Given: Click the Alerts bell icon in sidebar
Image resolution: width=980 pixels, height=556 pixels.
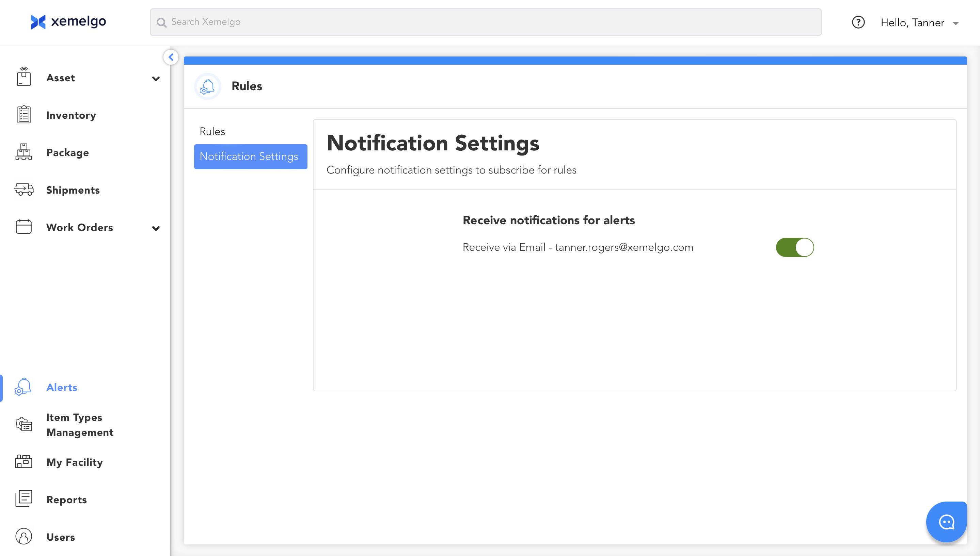Looking at the screenshot, I should (x=23, y=387).
